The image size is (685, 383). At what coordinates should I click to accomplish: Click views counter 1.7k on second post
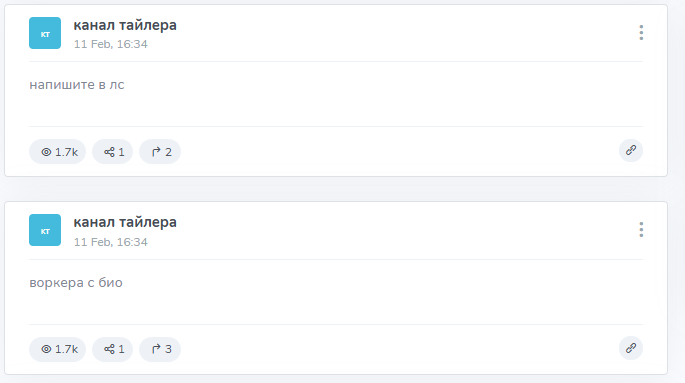click(58, 349)
